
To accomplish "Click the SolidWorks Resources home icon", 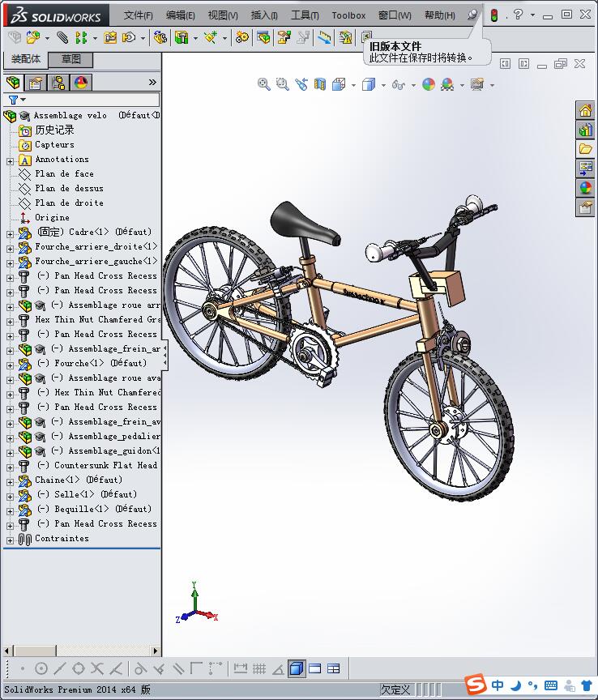I will (585, 110).
